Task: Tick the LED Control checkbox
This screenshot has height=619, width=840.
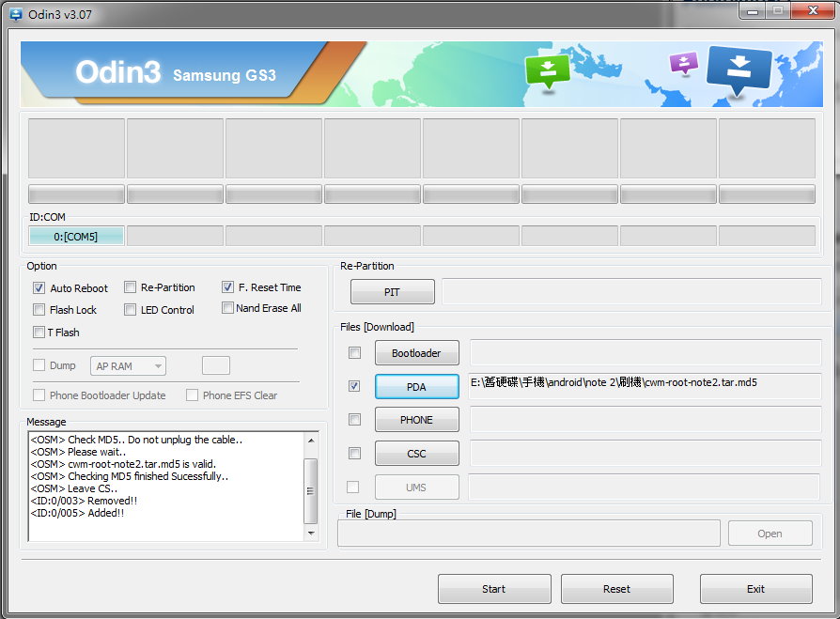Action: point(130,310)
